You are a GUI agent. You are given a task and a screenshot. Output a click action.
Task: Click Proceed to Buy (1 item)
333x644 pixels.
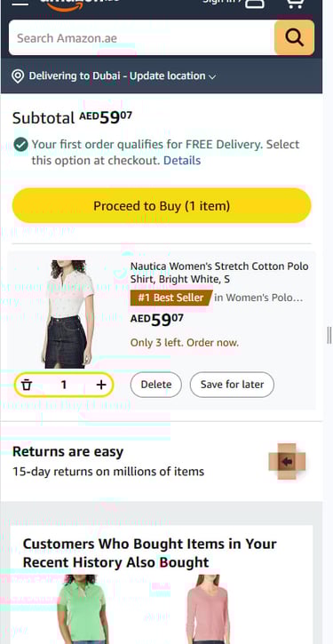162,206
